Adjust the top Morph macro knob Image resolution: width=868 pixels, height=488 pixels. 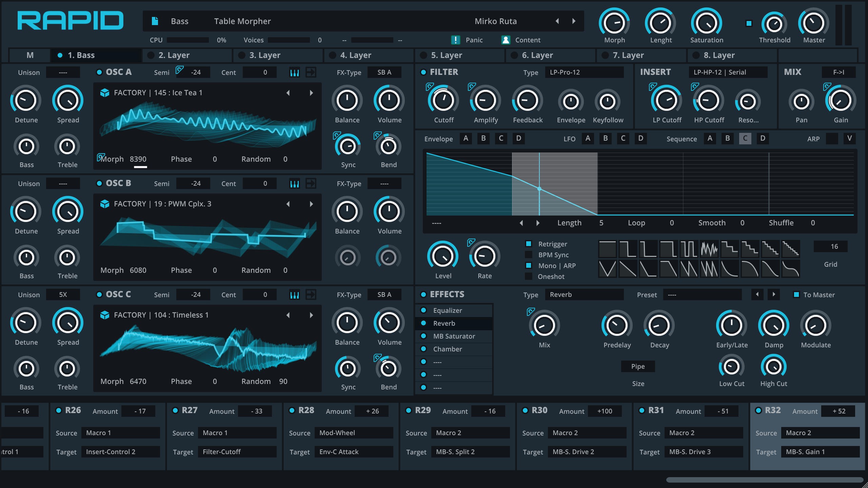coord(614,23)
